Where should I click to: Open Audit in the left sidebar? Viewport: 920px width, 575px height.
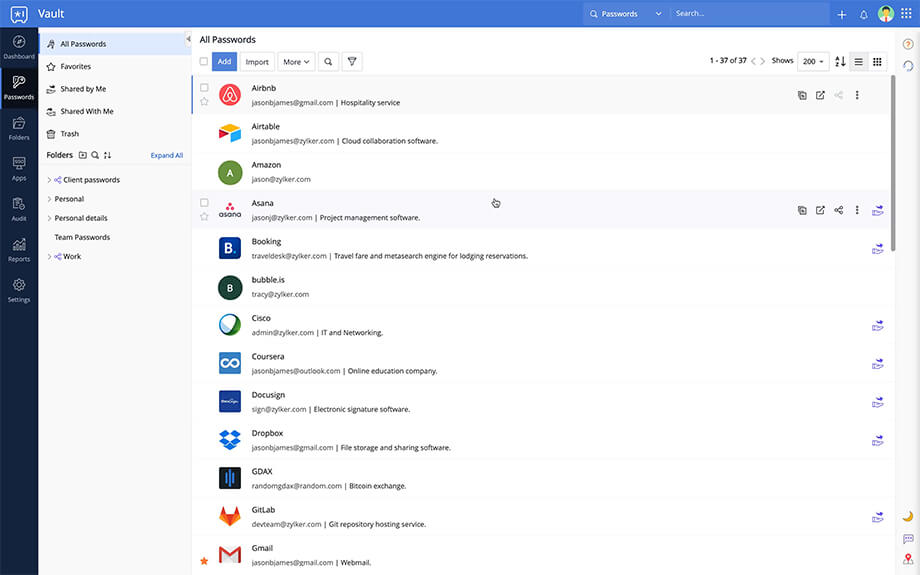coord(19,209)
